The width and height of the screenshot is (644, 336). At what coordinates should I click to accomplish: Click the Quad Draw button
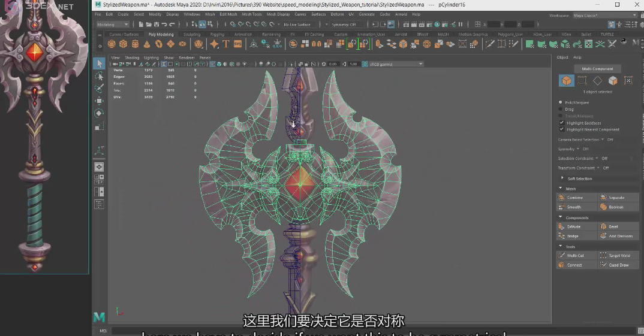tap(618, 265)
